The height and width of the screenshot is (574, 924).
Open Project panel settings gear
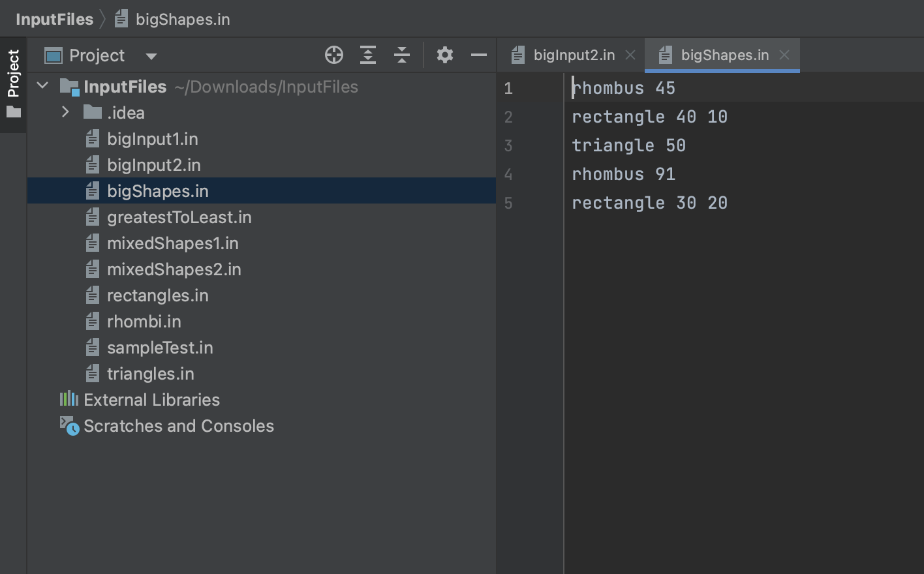click(445, 55)
